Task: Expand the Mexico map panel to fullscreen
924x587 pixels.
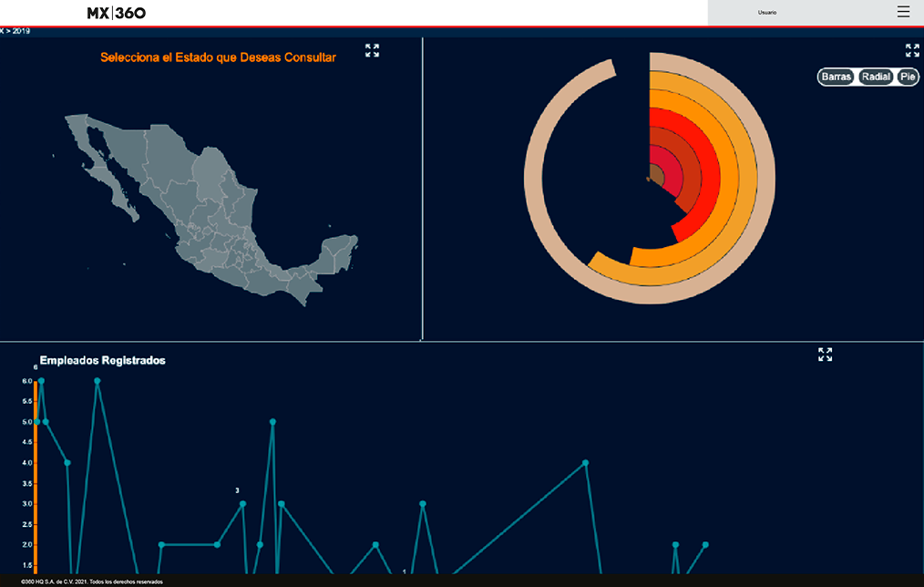Action: tap(372, 51)
